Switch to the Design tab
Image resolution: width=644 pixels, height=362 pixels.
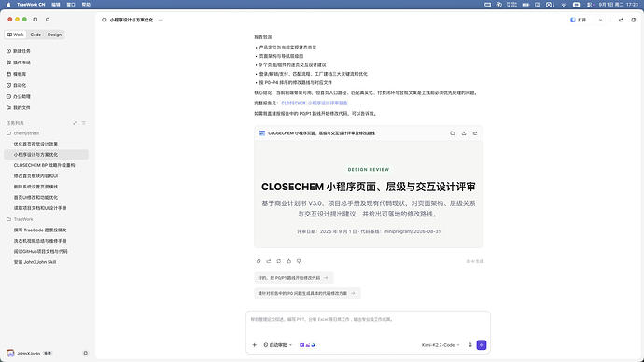coord(54,35)
